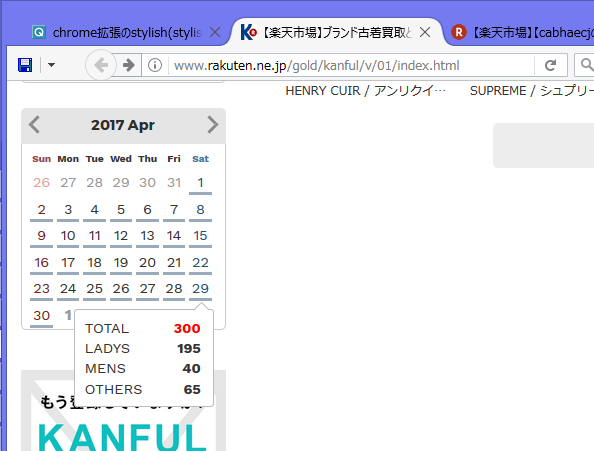Select April 12 on the calendar
This screenshot has width=594, height=451.
point(121,236)
